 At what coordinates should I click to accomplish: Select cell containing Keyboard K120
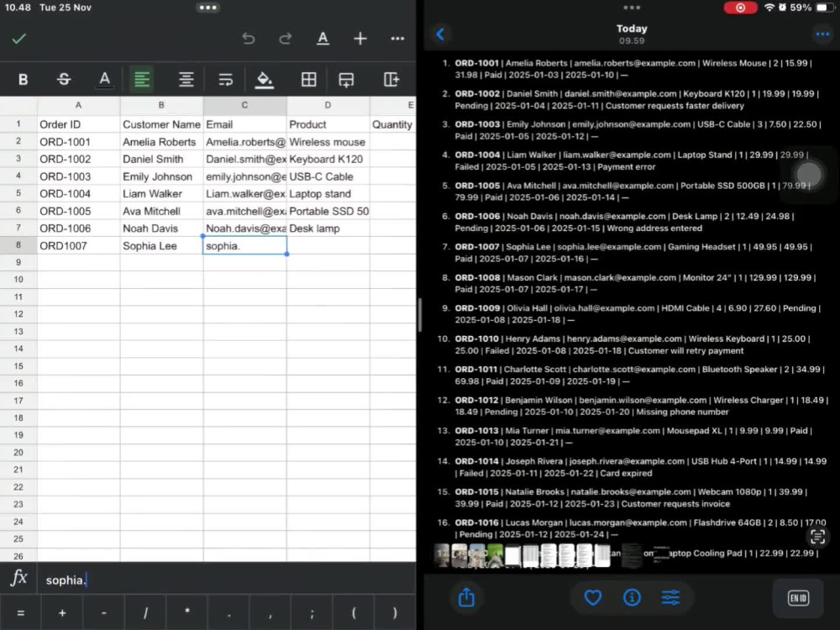click(x=328, y=159)
